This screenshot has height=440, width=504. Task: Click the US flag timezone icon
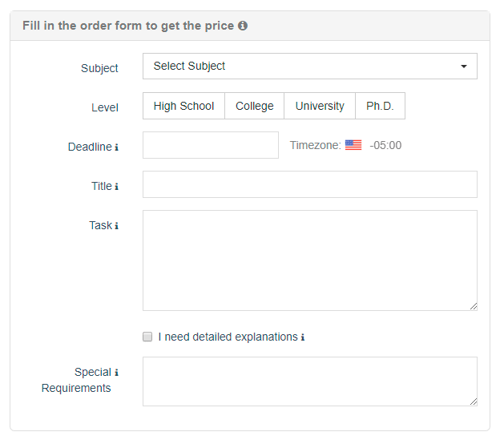click(x=353, y=146)
